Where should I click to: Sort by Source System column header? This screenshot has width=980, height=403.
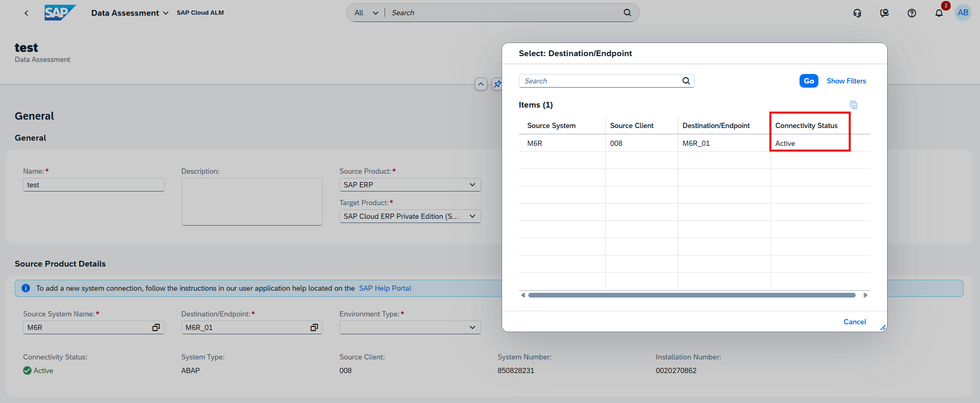point(551,125)
